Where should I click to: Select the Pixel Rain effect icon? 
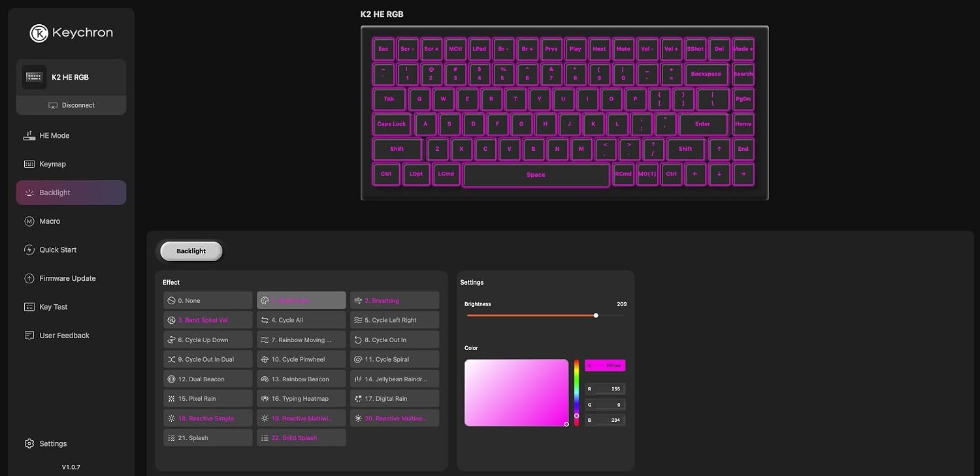171,398
